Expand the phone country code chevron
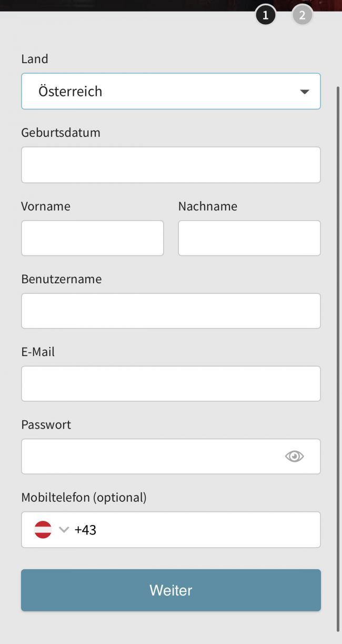Screen dimensions: 342x644 pos(64,530)
